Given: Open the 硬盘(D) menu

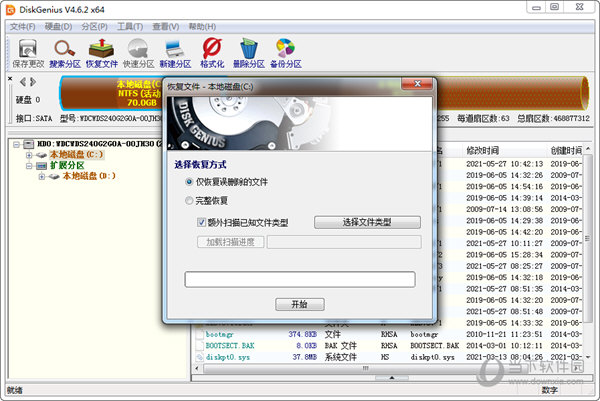Looking at the screenshot, I should tap(58, 27).
